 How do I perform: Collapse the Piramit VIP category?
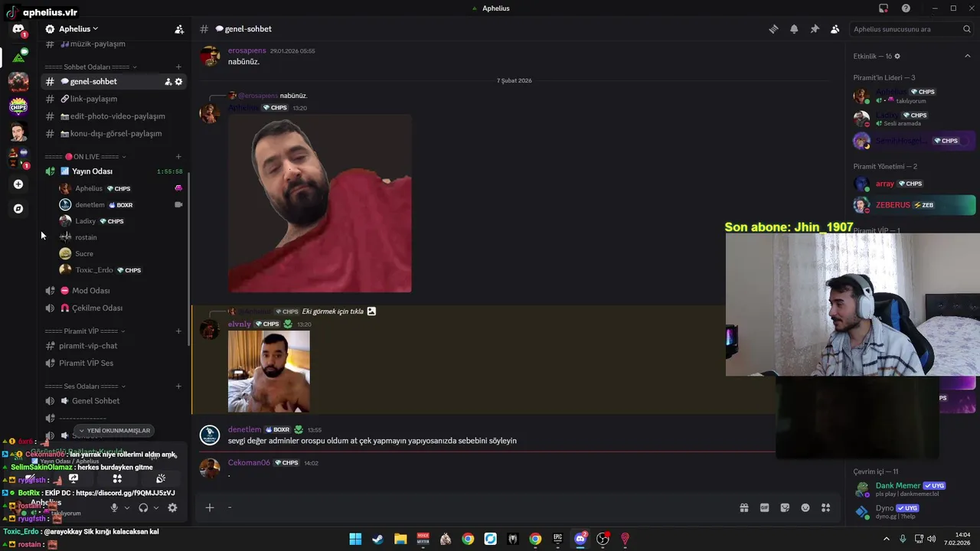pyautogui.click(x=85, y=331)
